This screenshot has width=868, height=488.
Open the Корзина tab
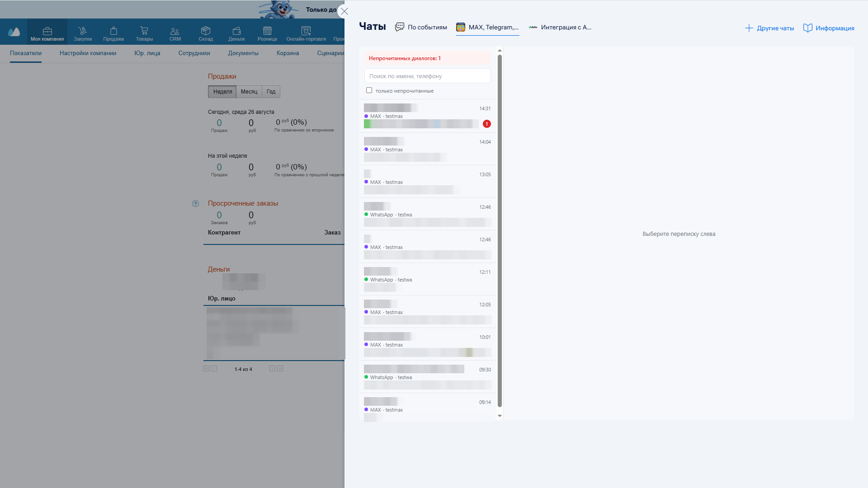(288, 53)
